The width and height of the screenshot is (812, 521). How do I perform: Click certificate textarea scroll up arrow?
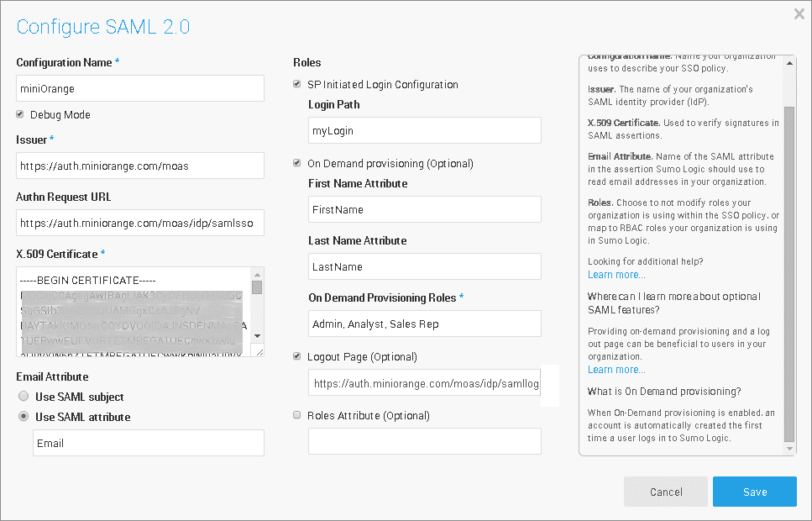[x=258, y=274]
